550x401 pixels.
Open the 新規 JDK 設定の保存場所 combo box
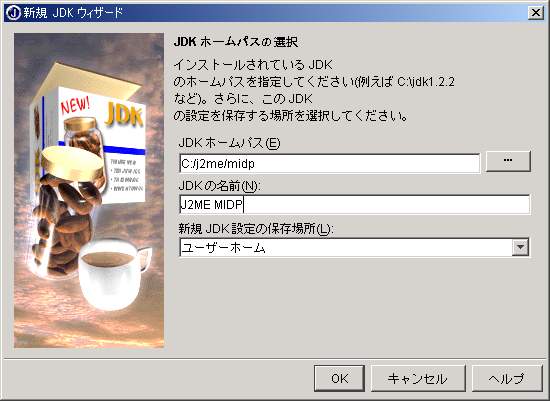354,248
